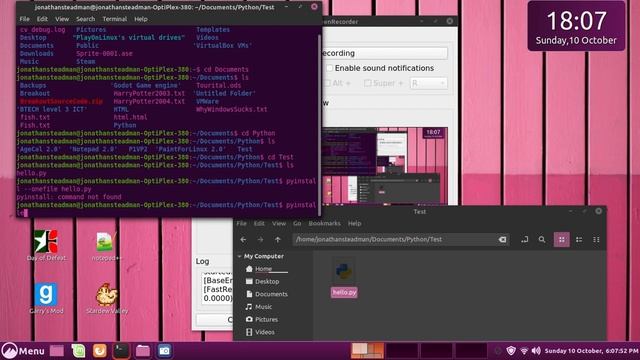Open the file manager Bookmarks menu

pyautogui.click(x=324, y=224)
